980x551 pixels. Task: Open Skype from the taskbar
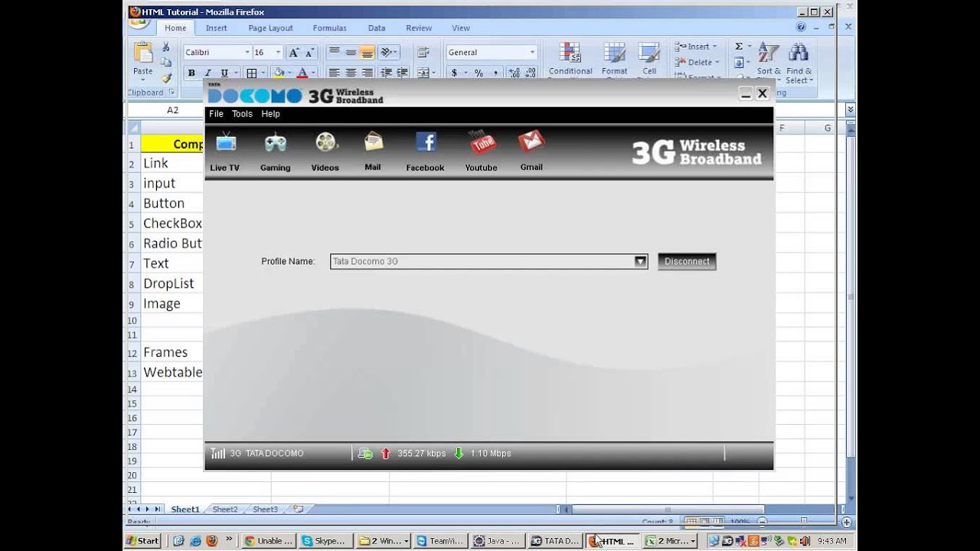(x=325, y=541)
